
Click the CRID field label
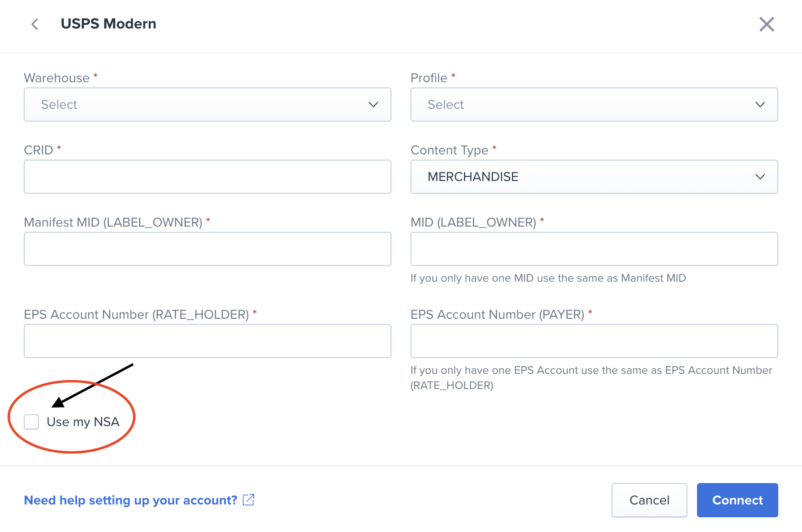(38, 150)
